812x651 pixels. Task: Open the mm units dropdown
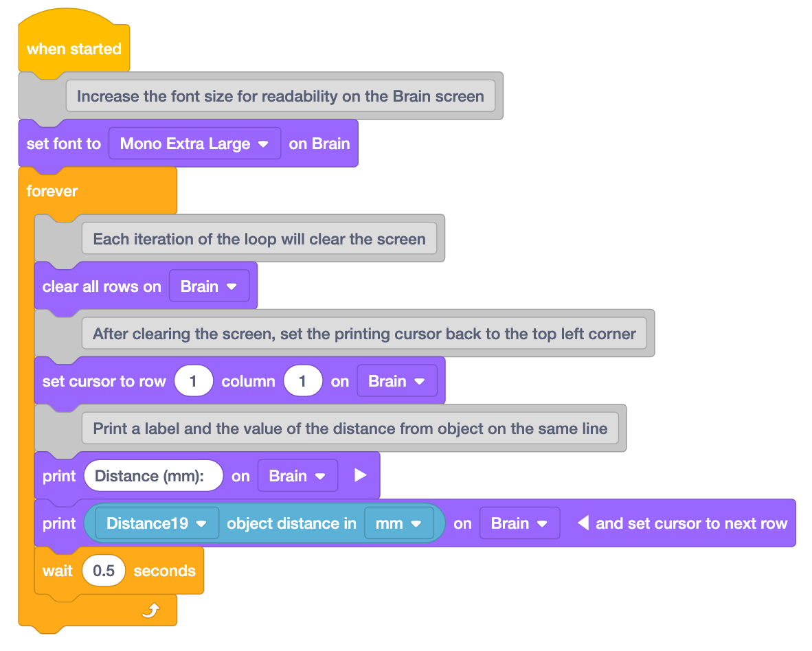tap(398, 523)
